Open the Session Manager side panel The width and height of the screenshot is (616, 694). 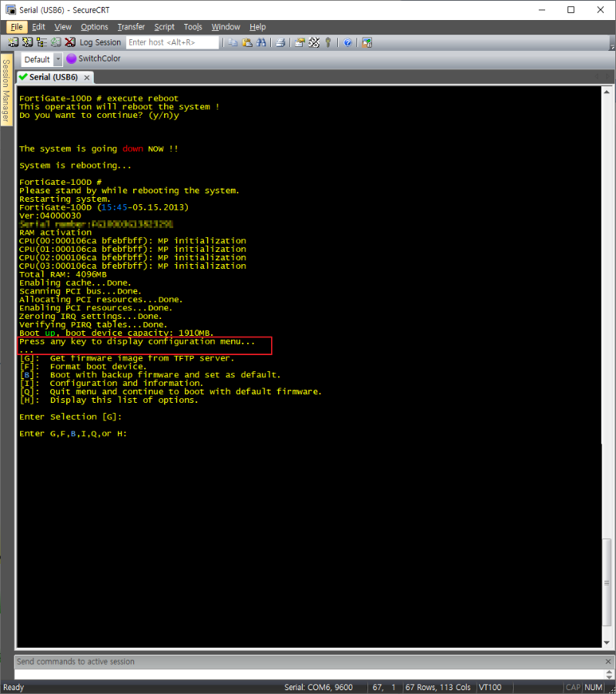click(x=6, y=90)
